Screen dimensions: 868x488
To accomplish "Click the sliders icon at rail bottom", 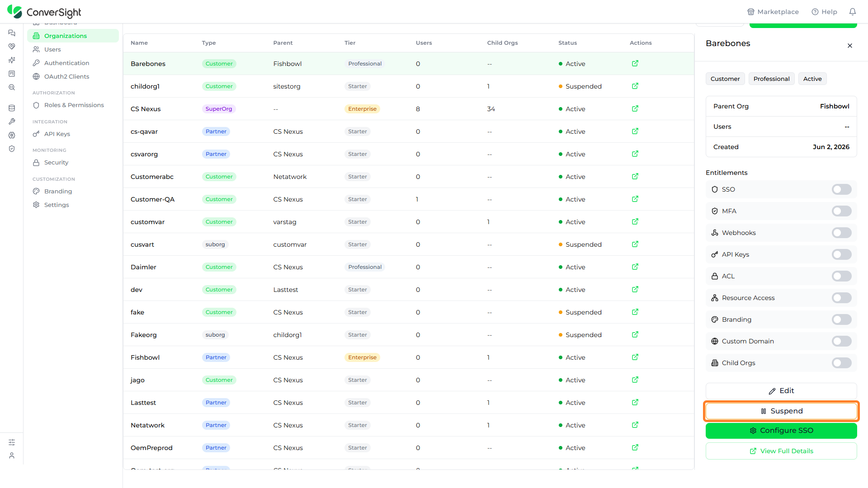I will [x=12, y=442].
